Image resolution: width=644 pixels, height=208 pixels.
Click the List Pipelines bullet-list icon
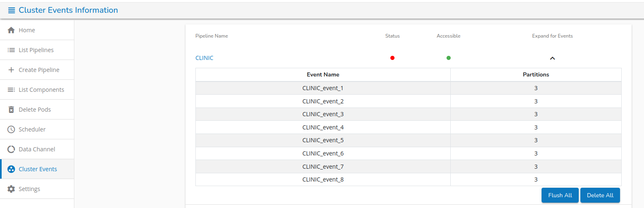pos(12,50)
